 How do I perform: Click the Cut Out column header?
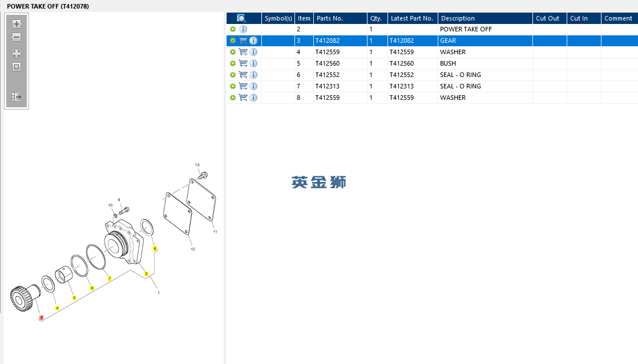tap(550, 18)
